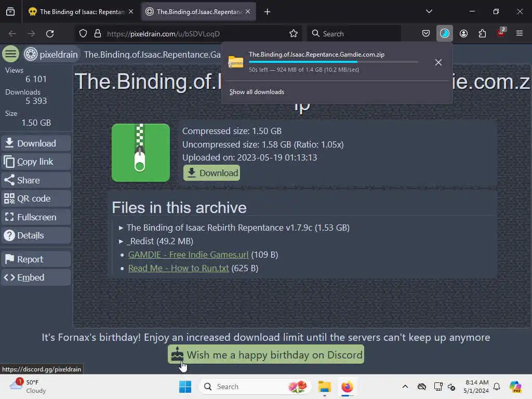
Task: Click the pixeldrain logo home link
Action: point(51,54)
